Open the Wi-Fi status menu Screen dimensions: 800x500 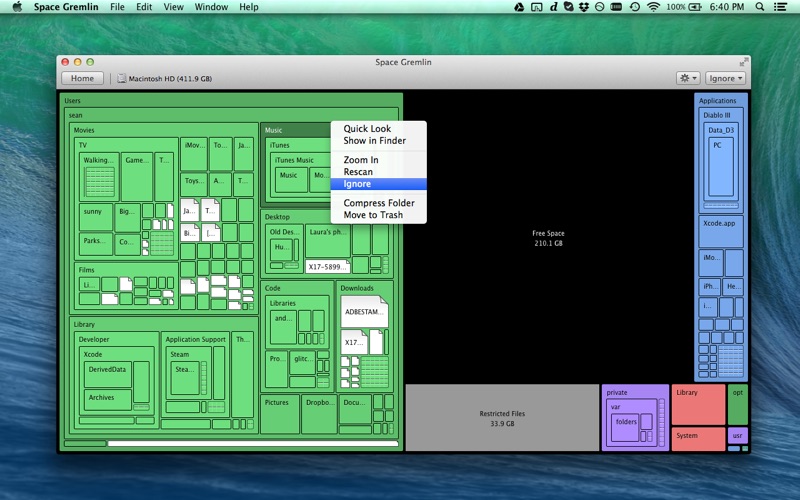tap(653, 7)
